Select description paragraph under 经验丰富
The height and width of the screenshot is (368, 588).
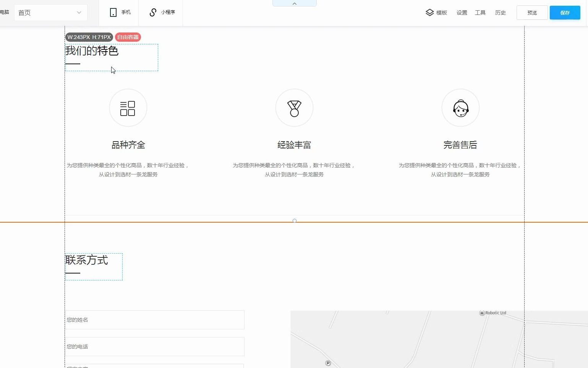coord(294,170)
